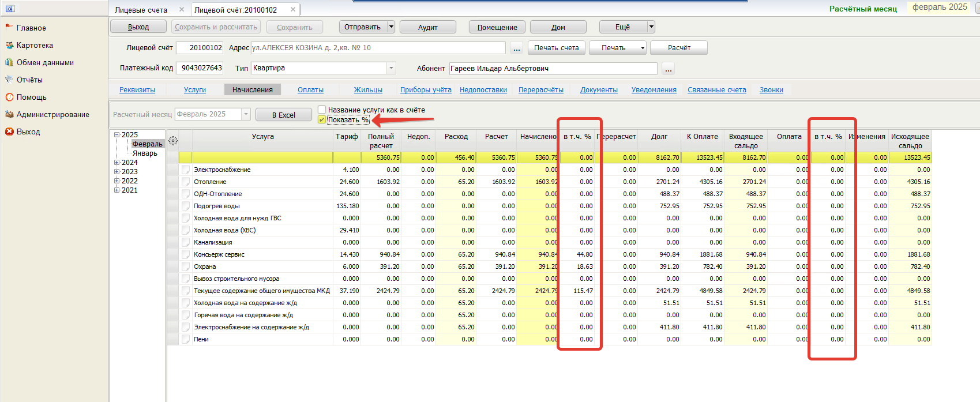Viewport: 980px width, 402px height.
Task: Open Главное via its red flag icon
Action: point(9,27)
